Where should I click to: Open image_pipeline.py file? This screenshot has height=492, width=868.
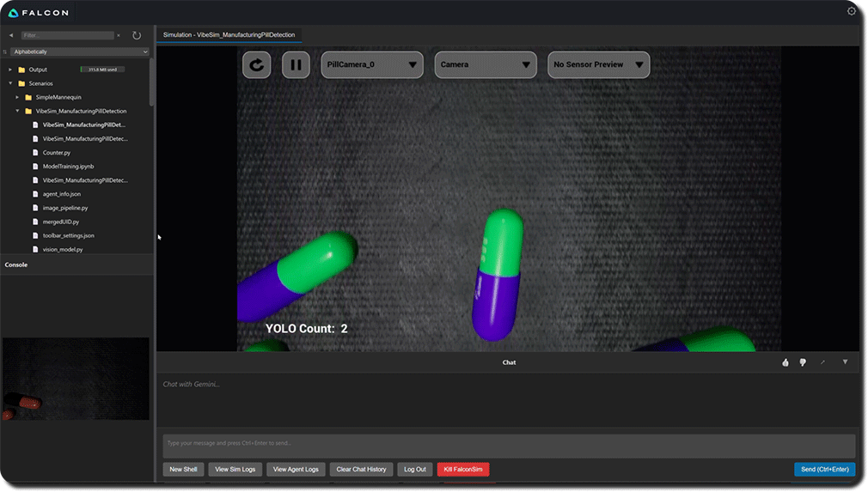point(65,208)
